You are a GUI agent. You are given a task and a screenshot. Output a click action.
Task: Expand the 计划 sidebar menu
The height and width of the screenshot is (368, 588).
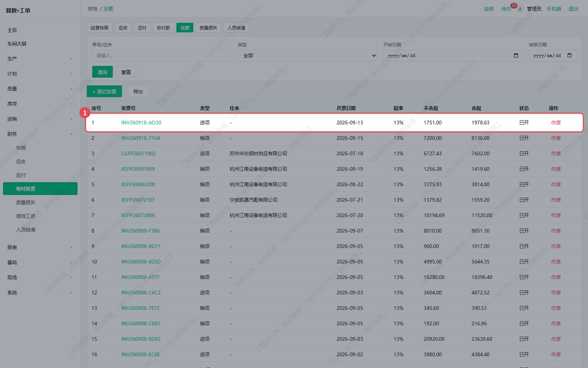click(x=40, y=74)
